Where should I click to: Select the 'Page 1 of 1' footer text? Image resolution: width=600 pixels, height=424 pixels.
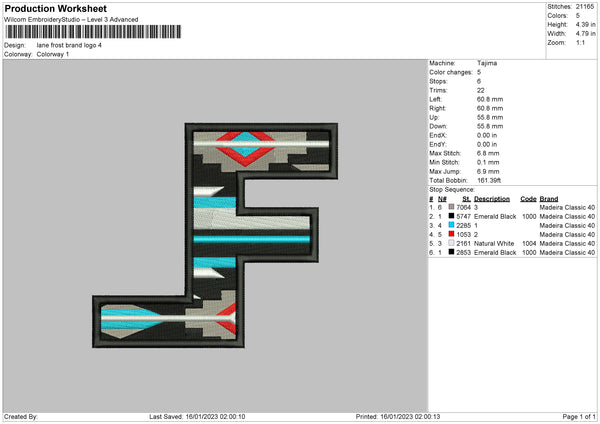(x=579, y=416)
